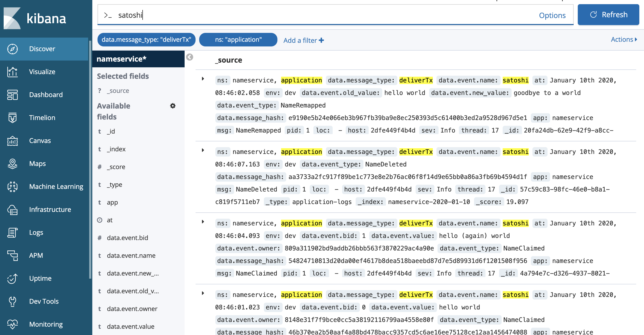Open the Canvas icon in sidebar
Screen dimensions: 644x335
12,141
